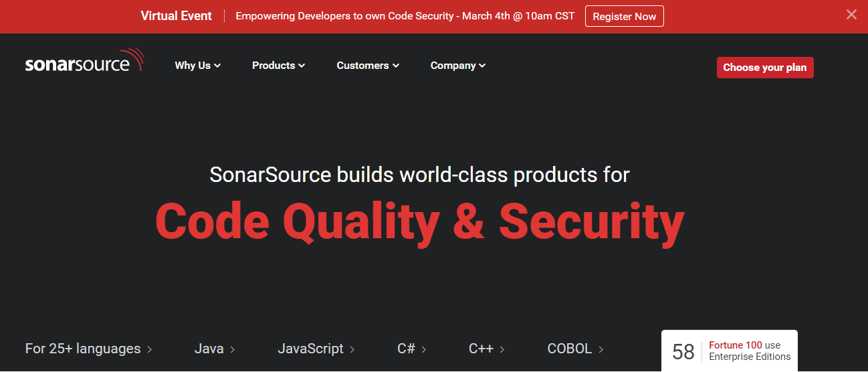
Task: Visit the COBOL language link
Action: pyautogui.click(x=575, y=349)
